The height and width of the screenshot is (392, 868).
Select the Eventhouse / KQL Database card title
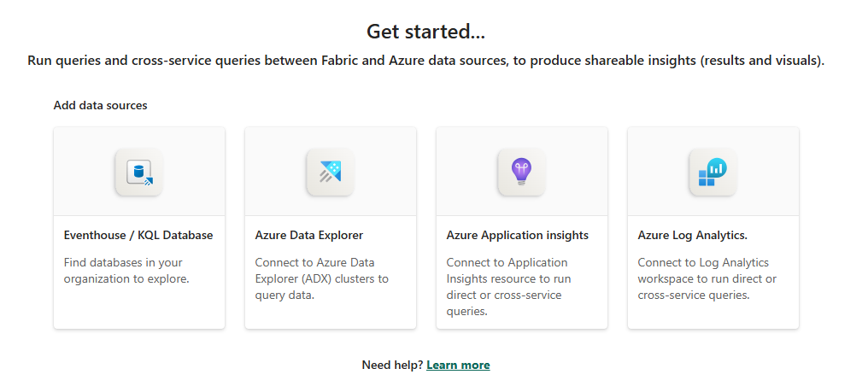[x=138, y=235]
